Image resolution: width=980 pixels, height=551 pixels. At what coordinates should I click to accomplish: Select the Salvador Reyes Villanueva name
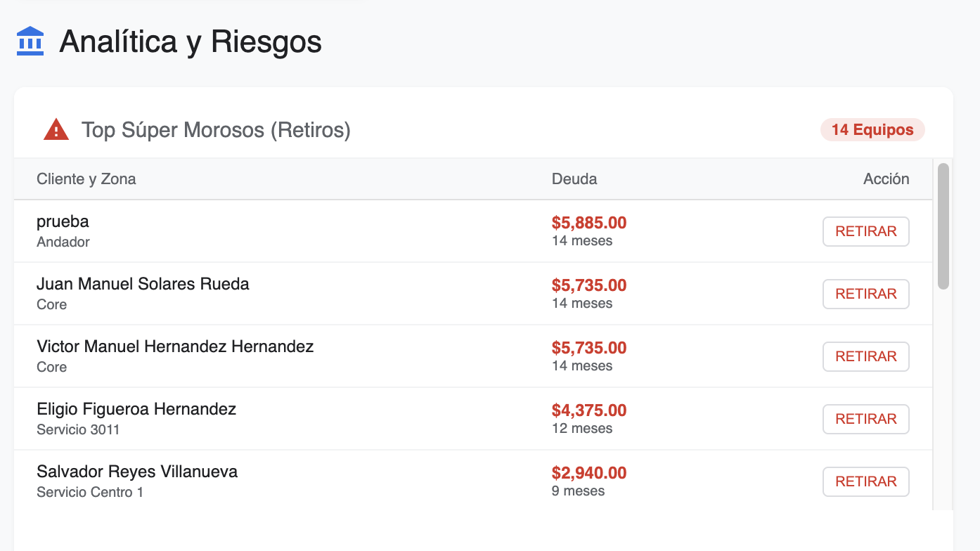coord(137,472)
